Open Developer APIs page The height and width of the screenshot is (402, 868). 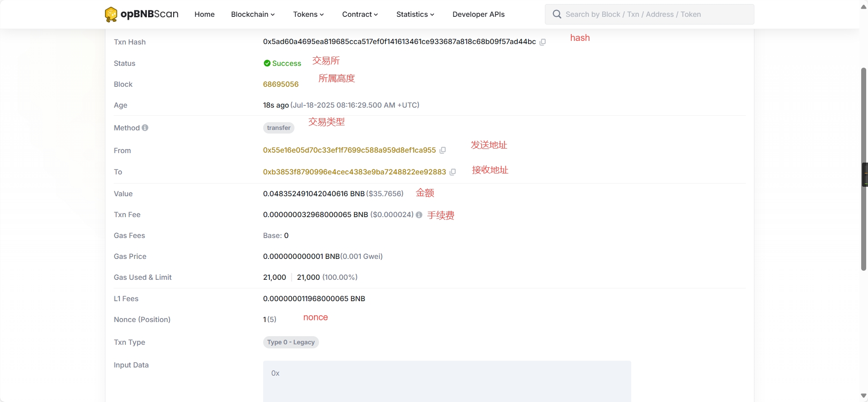point(479,15)
